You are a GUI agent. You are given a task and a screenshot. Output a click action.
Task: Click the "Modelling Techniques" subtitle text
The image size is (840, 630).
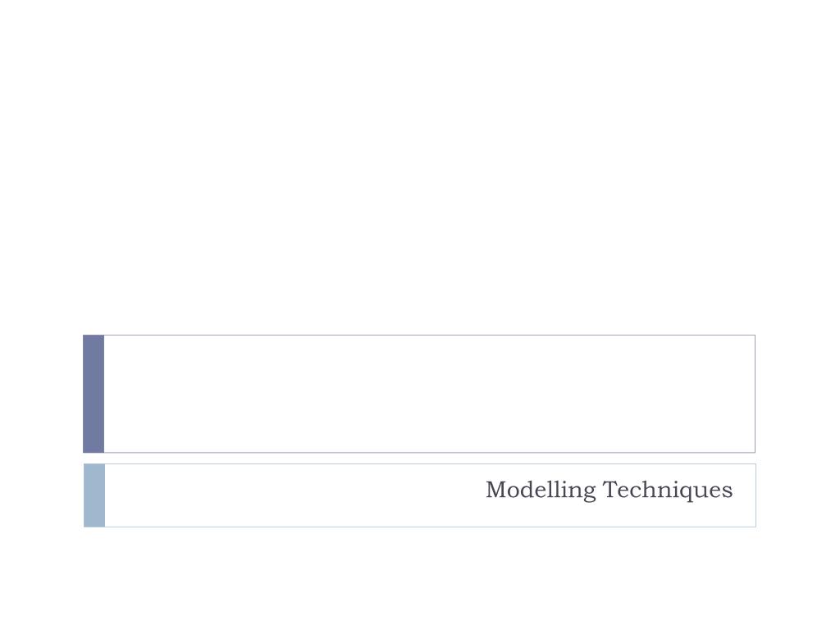click(609, 491)
